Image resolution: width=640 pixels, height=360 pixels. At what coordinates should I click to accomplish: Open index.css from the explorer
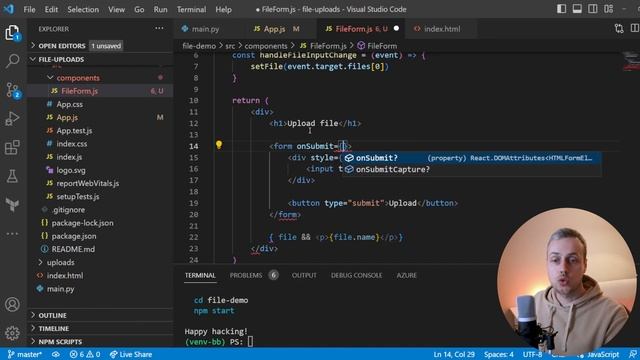(x=100, y=144)
